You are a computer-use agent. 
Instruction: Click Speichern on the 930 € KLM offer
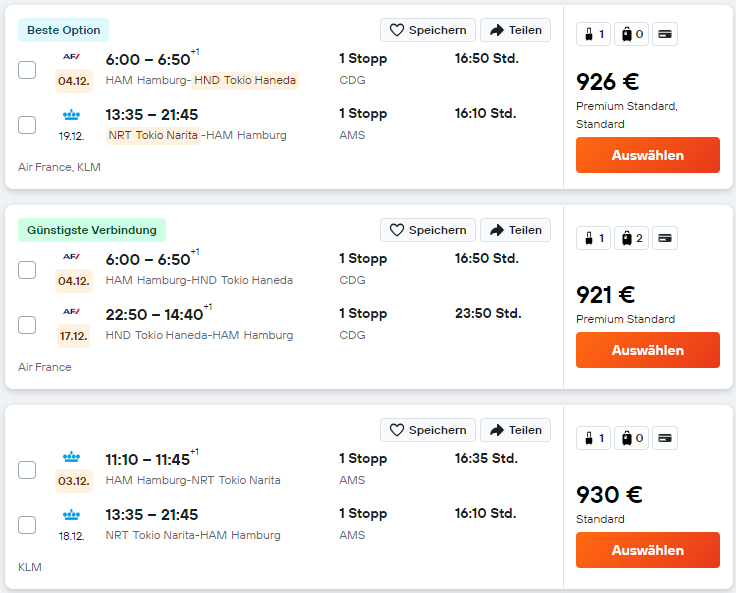428,430
